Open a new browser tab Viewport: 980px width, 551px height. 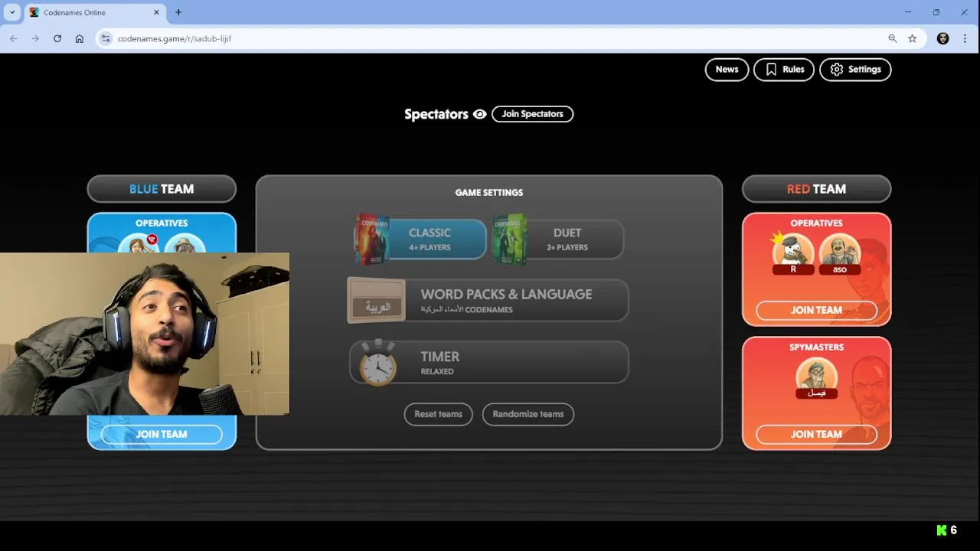[178, 12]
